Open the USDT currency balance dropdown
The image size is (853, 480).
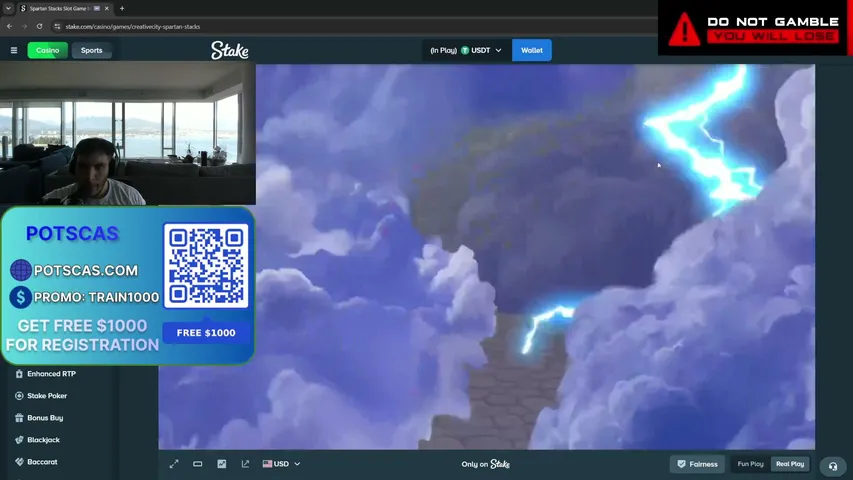[x=466, y=50]
